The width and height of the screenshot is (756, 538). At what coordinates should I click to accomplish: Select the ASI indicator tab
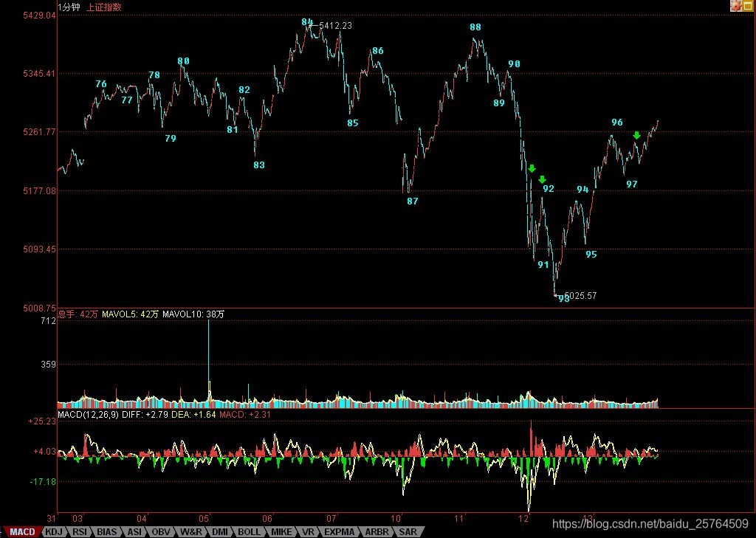tap(134, 532)
